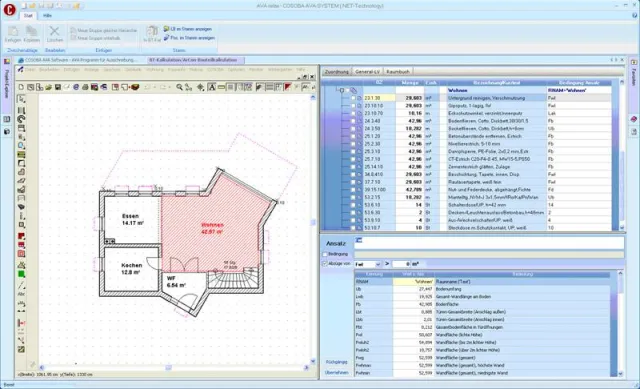
Task: Toggle the Abzüge von checkbox
Action: (325, 264)
